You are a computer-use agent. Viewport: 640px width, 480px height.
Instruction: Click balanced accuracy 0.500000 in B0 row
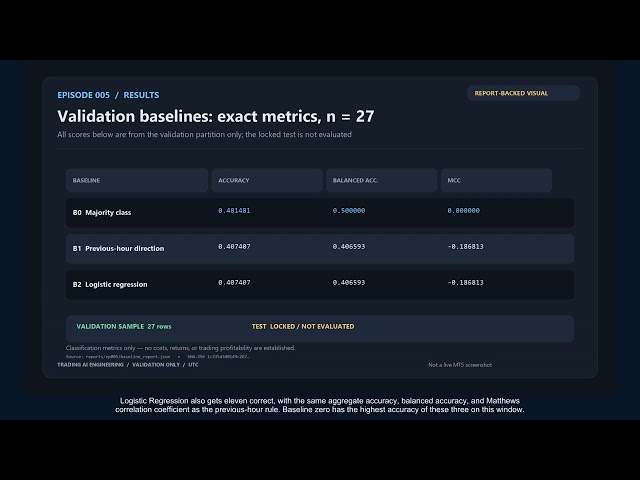[349, 211]
